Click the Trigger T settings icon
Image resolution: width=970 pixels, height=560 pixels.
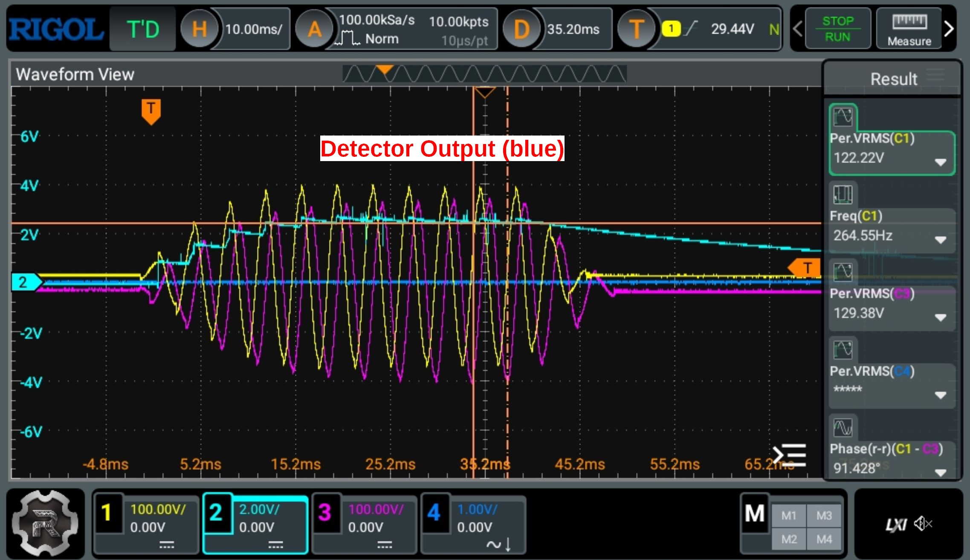coord(636,29)
